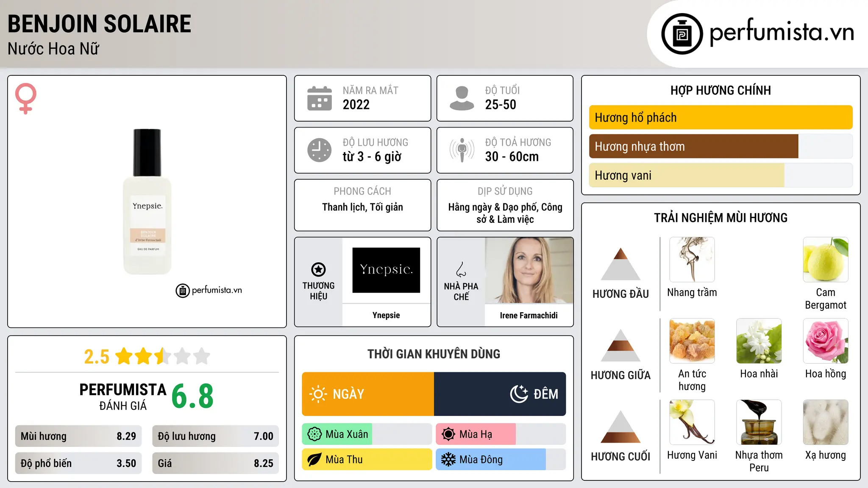Click the style text Thanh lịch, Tối giản

pyautogui.click(x=362, y=207)
